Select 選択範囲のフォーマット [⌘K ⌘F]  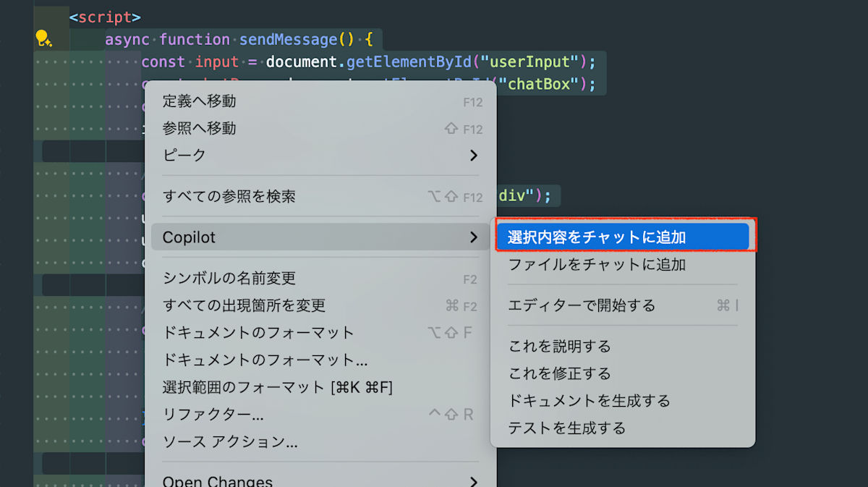click(320, 387)
